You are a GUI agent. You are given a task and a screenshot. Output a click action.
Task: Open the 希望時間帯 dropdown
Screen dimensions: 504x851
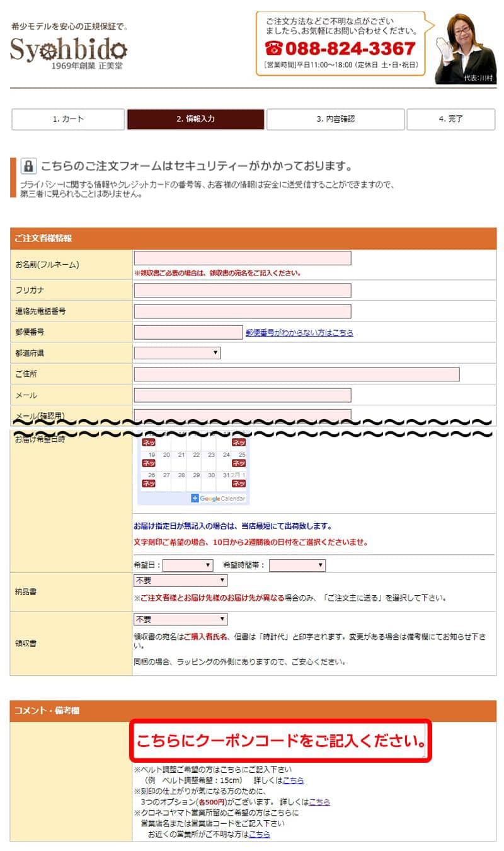[x=297, y=565]
